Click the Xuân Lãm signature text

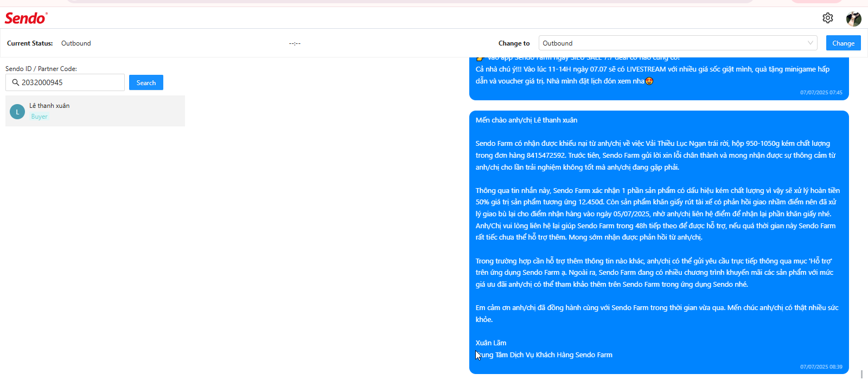(x=491, y=343)
